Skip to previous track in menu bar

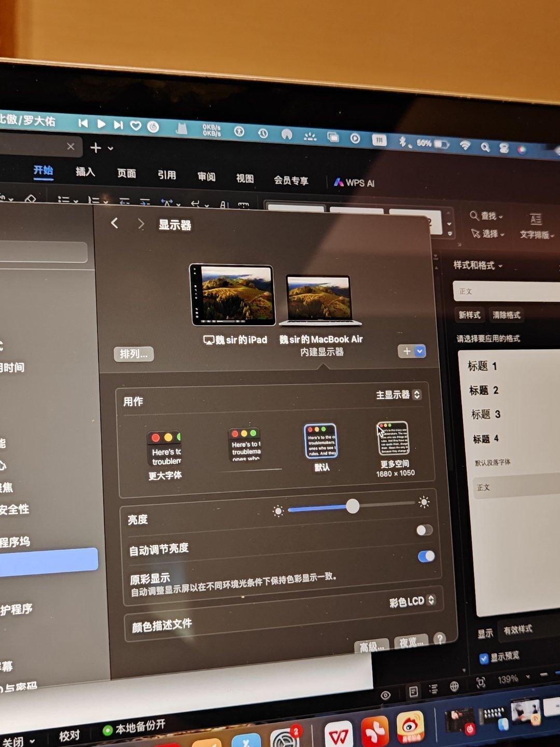click(83, 123)
